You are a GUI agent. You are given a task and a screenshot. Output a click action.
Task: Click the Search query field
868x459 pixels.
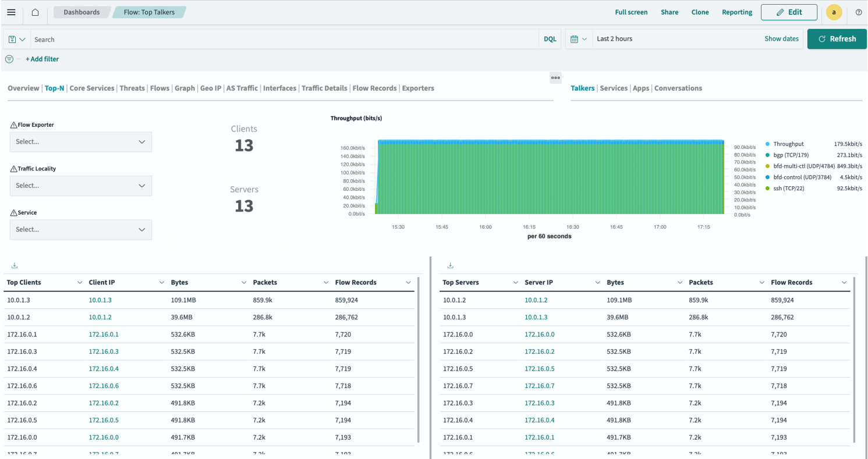point(284,40)
